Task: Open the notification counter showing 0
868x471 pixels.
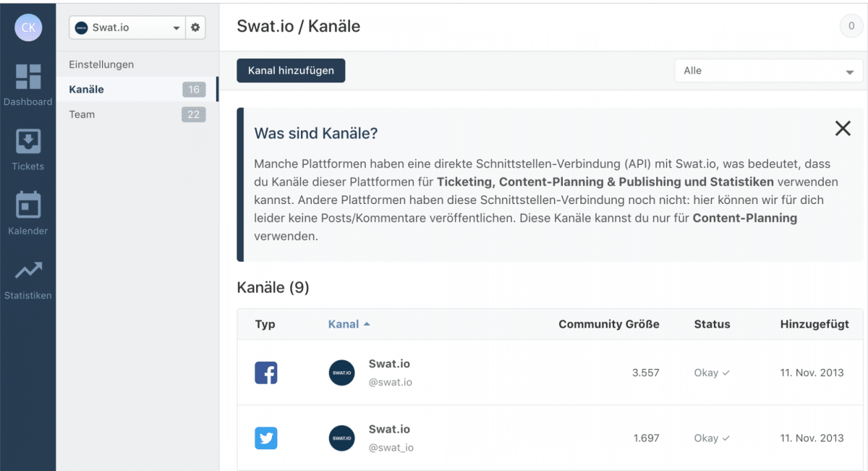Action: point(851,27)
